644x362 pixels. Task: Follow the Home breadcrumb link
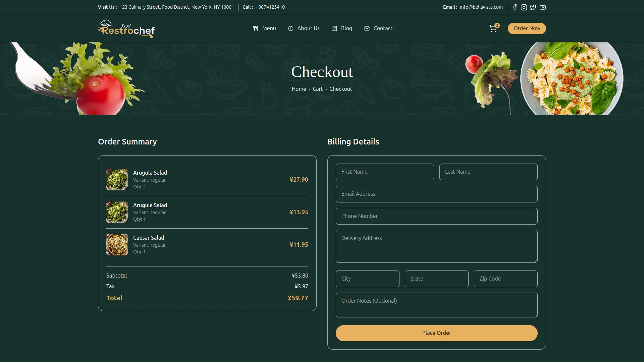[299, 89]
